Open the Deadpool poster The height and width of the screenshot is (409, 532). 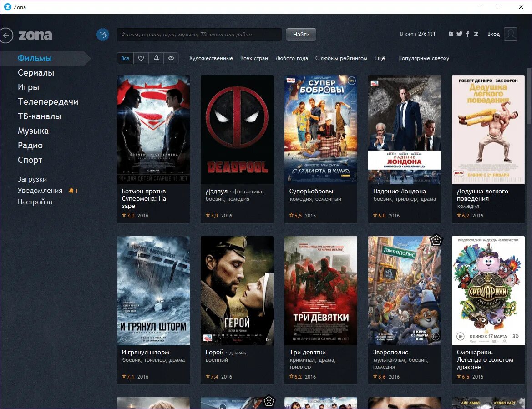(237, 130)
